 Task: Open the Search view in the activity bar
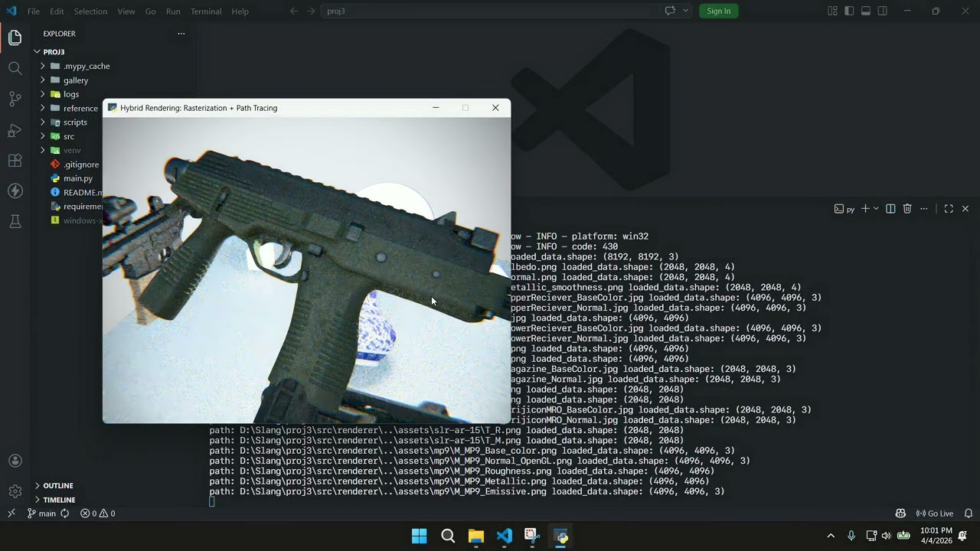(x=15, y=68)
